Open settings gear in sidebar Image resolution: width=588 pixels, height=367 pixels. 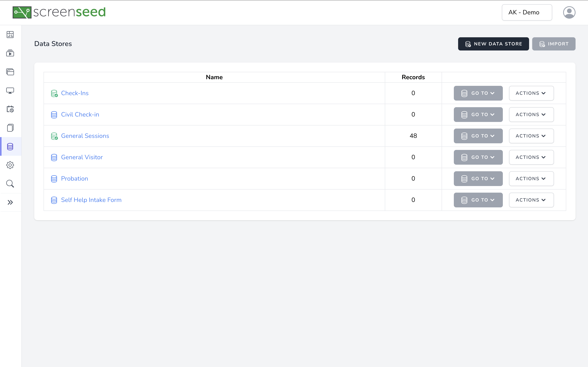point(10,165)
